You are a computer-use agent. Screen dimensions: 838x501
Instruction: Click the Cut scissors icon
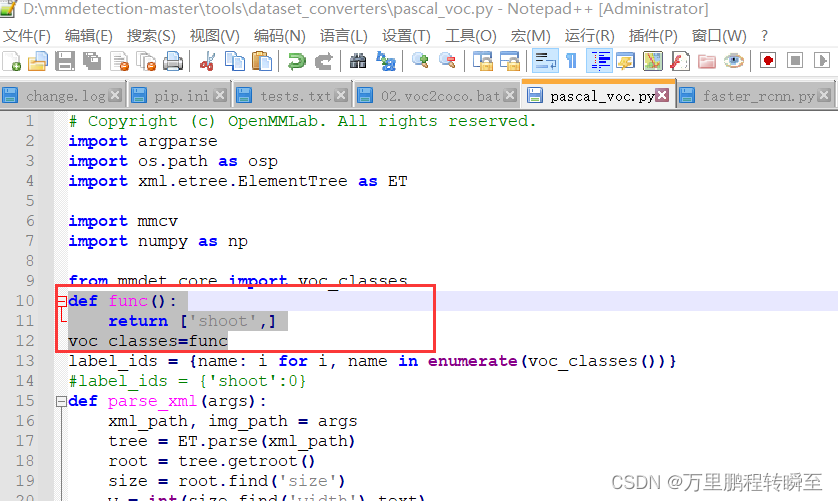[207, 61]
